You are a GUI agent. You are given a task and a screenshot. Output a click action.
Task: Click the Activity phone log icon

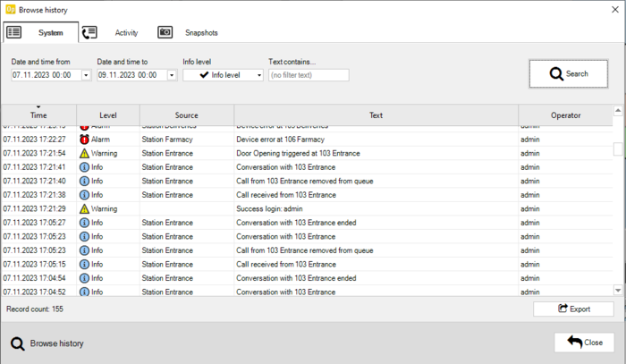[x=89, y=32]
